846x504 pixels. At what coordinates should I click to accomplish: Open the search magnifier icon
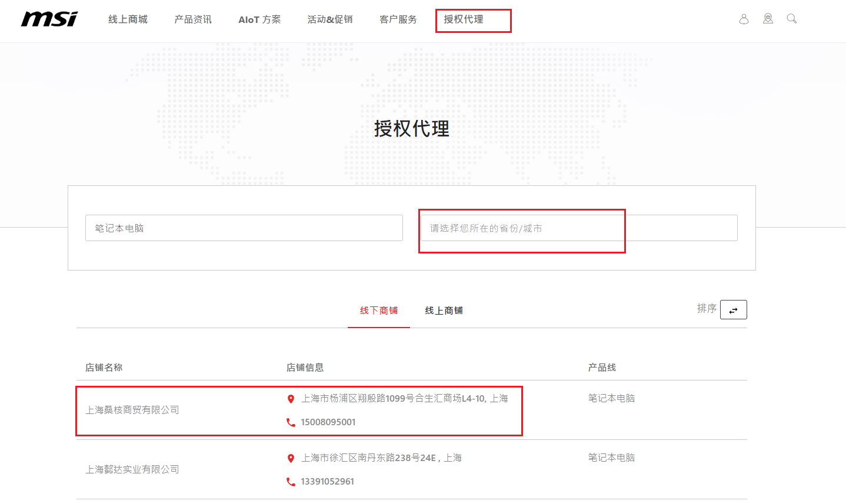(792, 19)
